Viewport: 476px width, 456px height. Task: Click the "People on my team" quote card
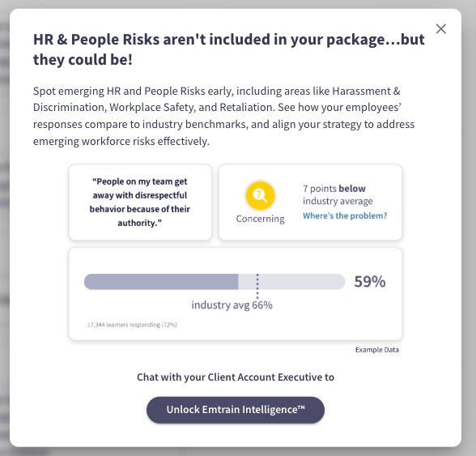(x=140, y=202)
